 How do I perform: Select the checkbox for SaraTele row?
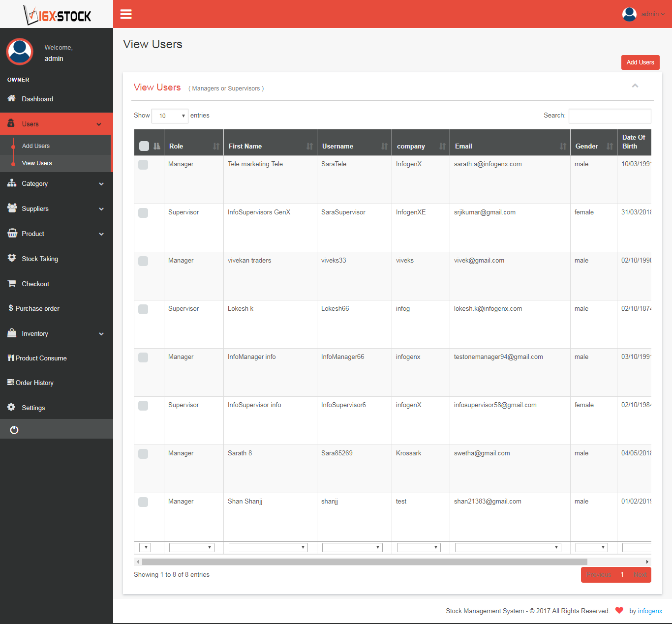coord(143,165)
